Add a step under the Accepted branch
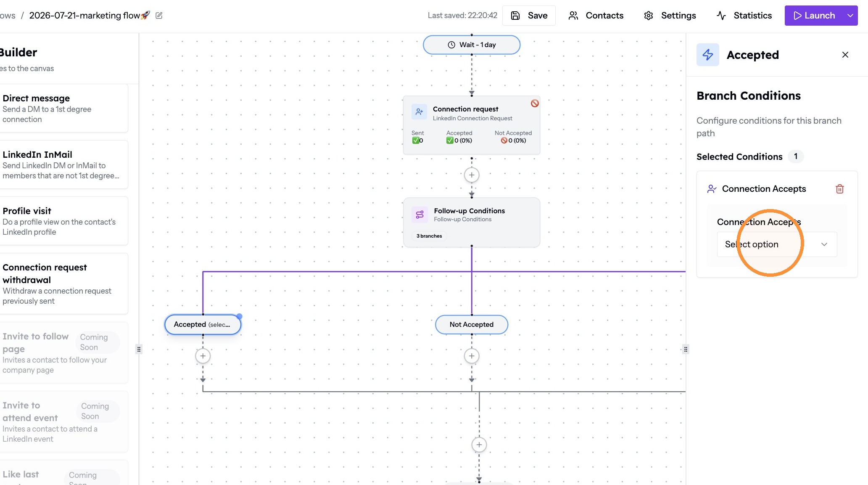 203,356
